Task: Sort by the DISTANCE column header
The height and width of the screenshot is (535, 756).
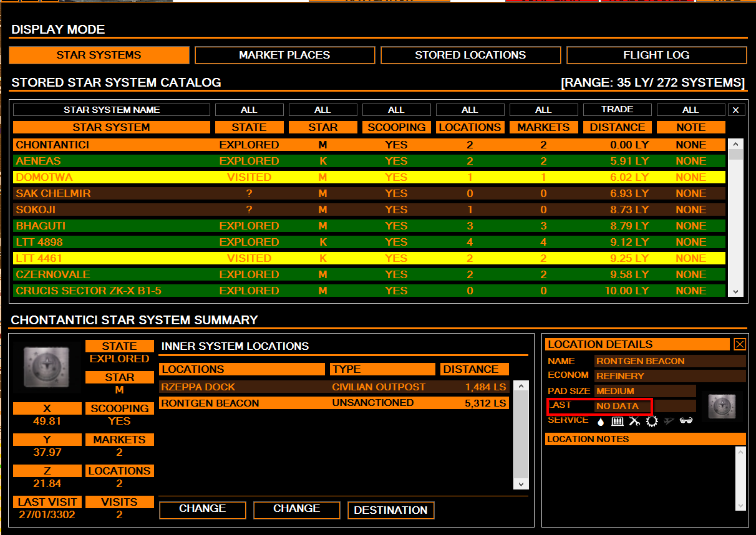Action: [617, 127]
